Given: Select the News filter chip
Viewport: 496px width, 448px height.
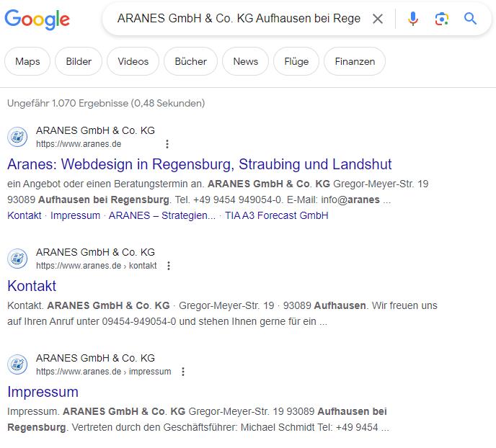Looking at the screenshot, I should [245, 61].
